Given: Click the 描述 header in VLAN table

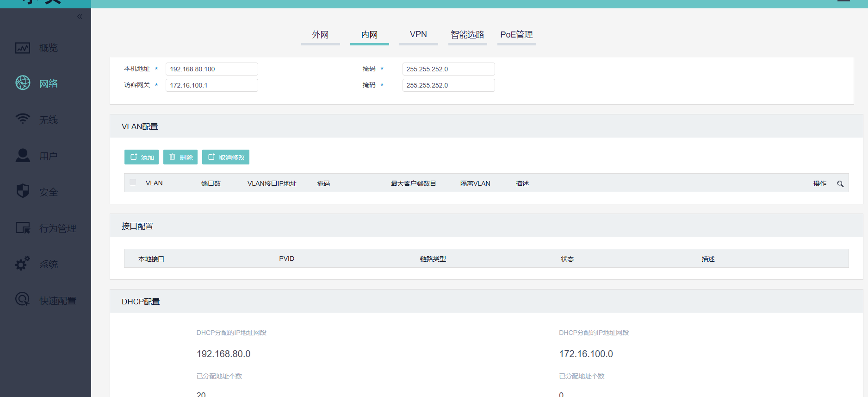Looking at the screenshot, I should click(x=522, y=183).
